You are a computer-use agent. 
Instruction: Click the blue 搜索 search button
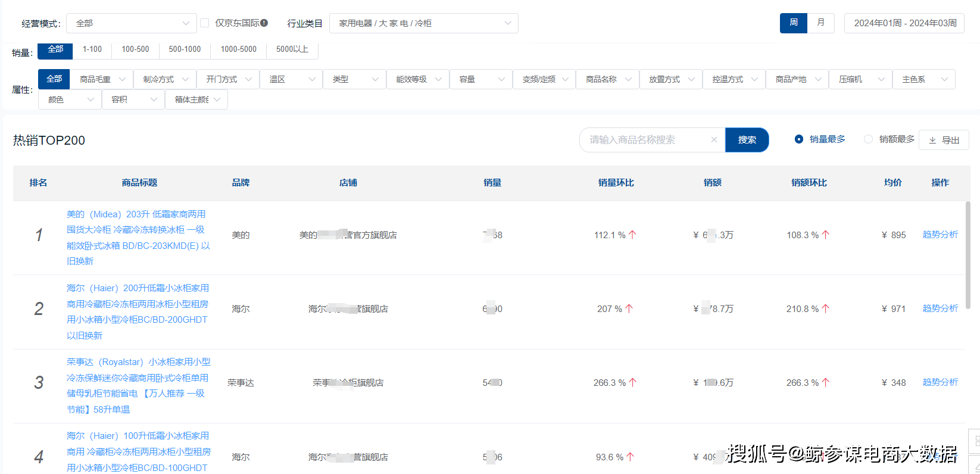747,140
